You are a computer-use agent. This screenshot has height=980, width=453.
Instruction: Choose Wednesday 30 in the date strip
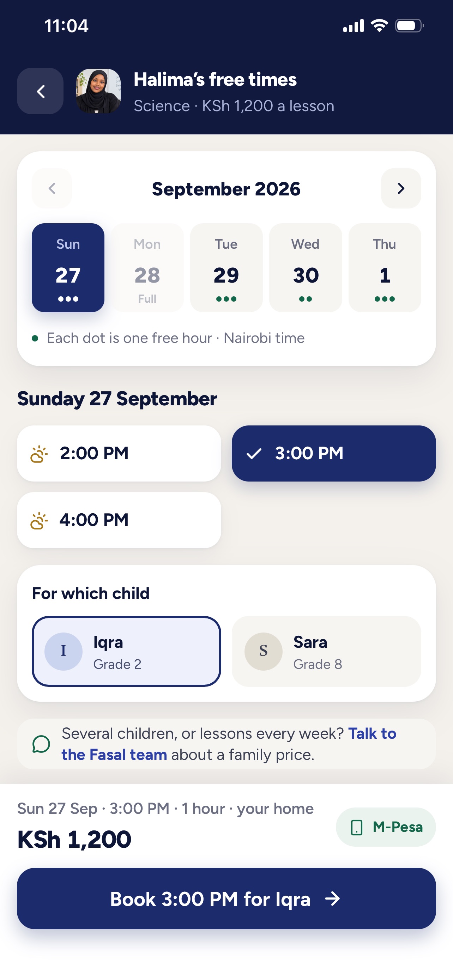coord(306,268)
